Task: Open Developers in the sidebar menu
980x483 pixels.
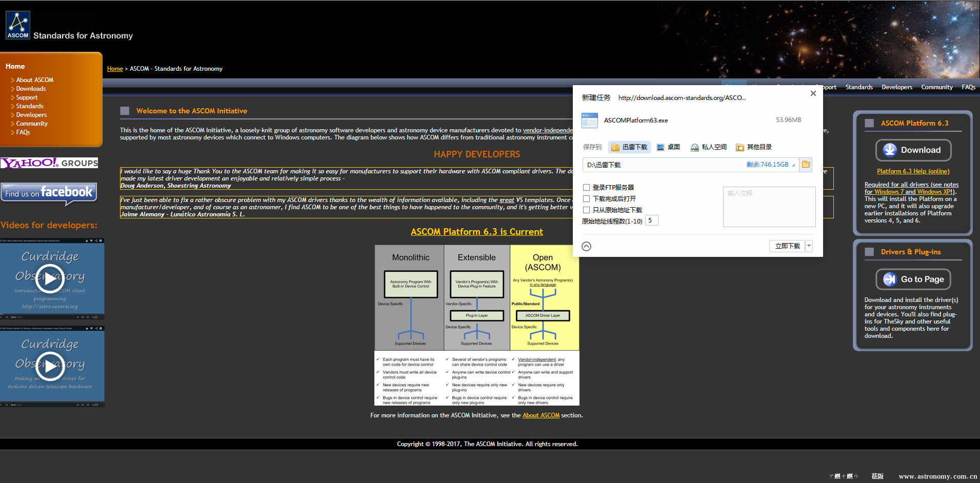Action: 31,115
